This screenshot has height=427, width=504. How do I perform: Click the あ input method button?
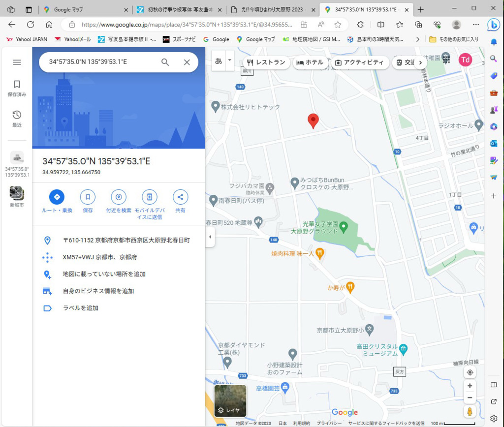pyautogui.click(x=219, y=61)
